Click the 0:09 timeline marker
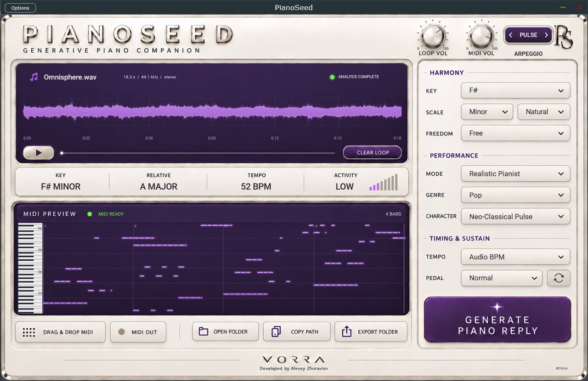The width and height of the screenshot is (588, 381). (211, 138)
